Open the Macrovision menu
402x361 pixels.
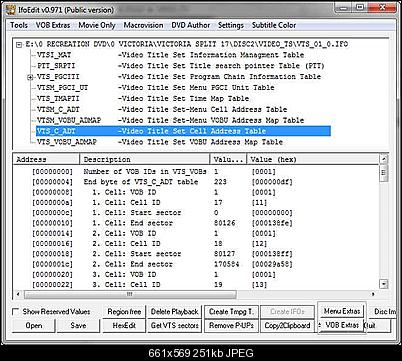pyautogui.click(x=143, y=25)
